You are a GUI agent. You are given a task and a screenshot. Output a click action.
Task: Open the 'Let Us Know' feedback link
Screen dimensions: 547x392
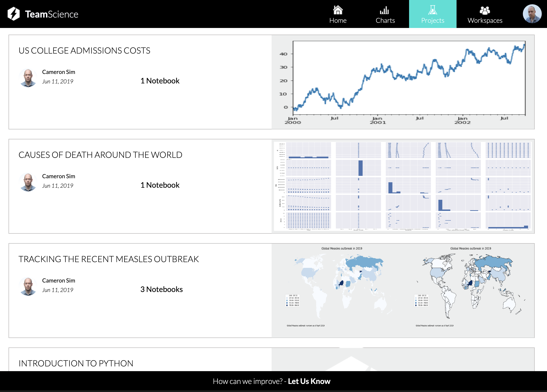(309, 381)
